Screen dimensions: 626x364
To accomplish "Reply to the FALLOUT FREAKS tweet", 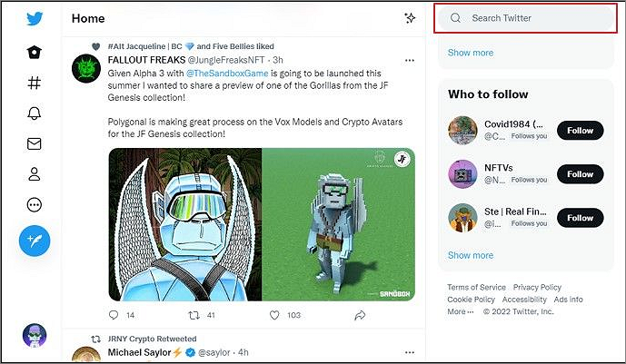I will (x=114, y=315).
